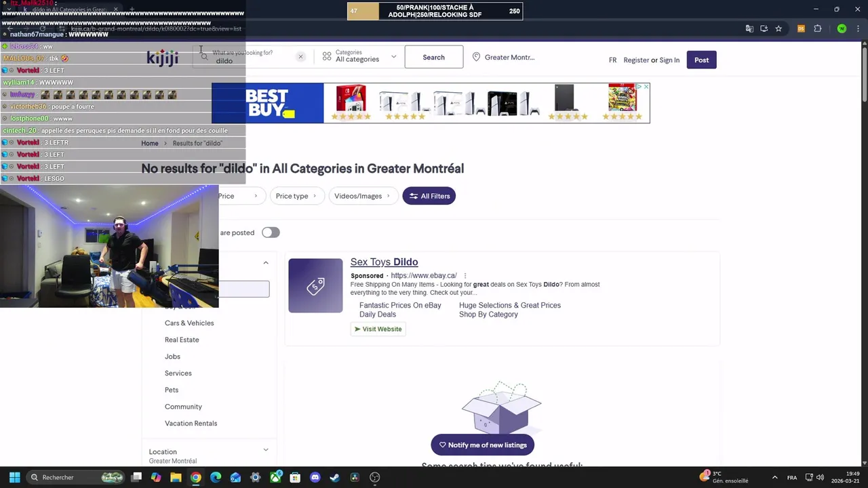Select the Vacation Rentals category
The width and height of the screenshot is (868, 488).
tap(191, 424)
